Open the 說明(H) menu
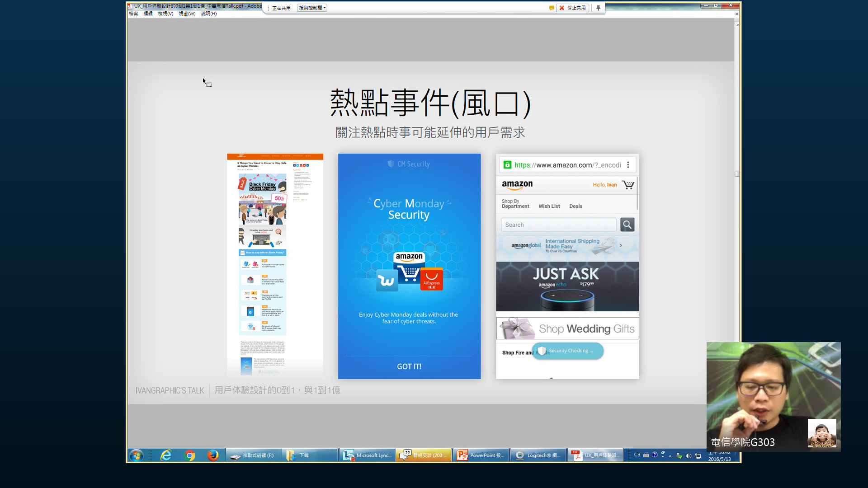 [x=208, y=14]
